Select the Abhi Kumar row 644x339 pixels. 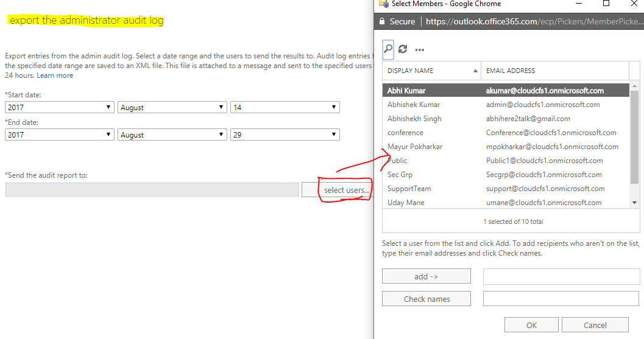pyautogui.click(x=506, y=91)
